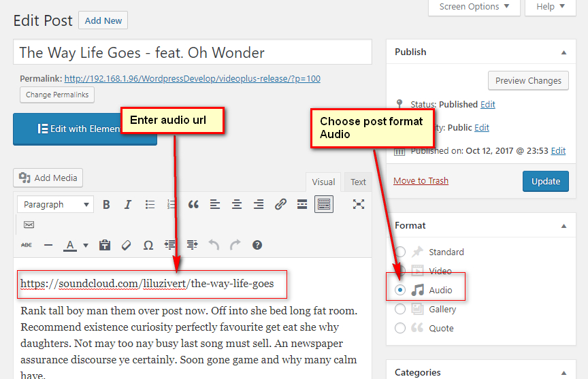Viewport: 588px width, 379px height.
Task: Click the post title input field
Action: pos(192,52)
